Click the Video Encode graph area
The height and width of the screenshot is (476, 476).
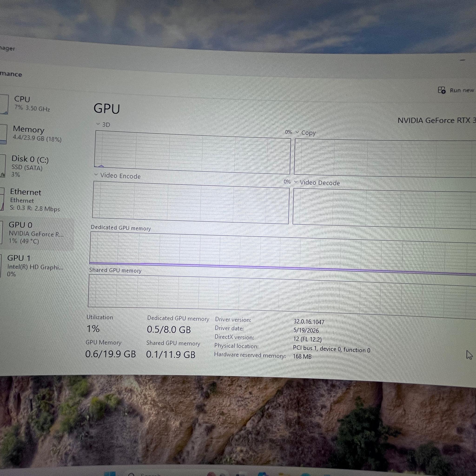point(191,202)
